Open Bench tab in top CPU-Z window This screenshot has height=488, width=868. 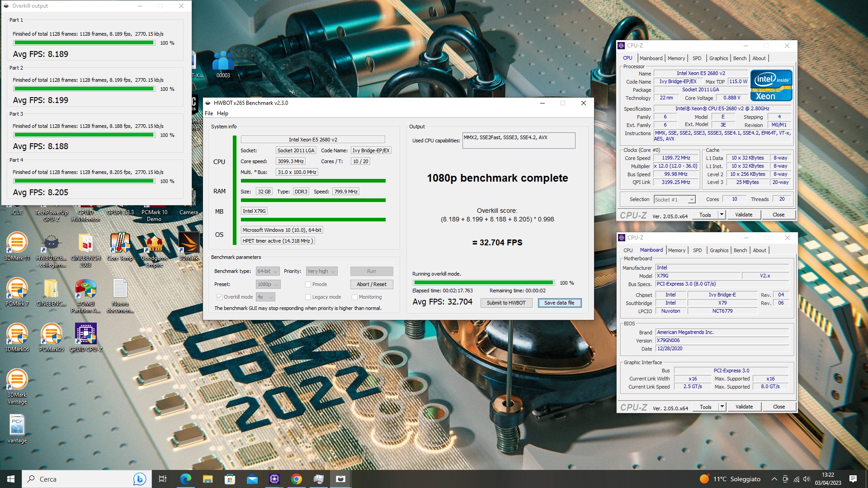pos(740,58)
